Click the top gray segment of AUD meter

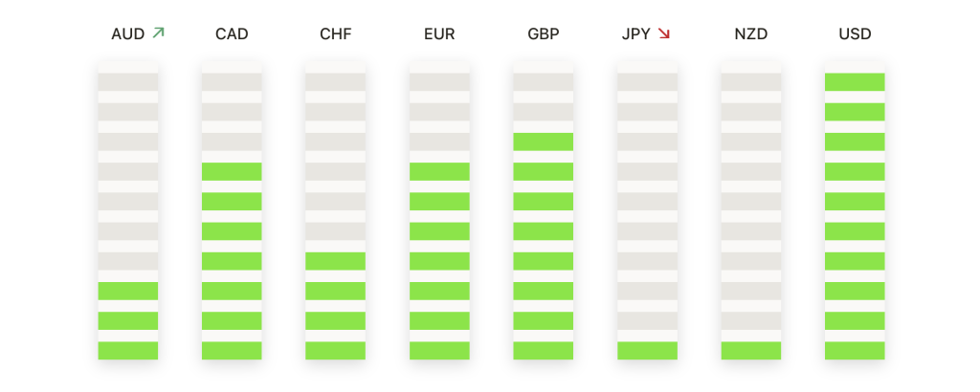[x=128, y=82]
